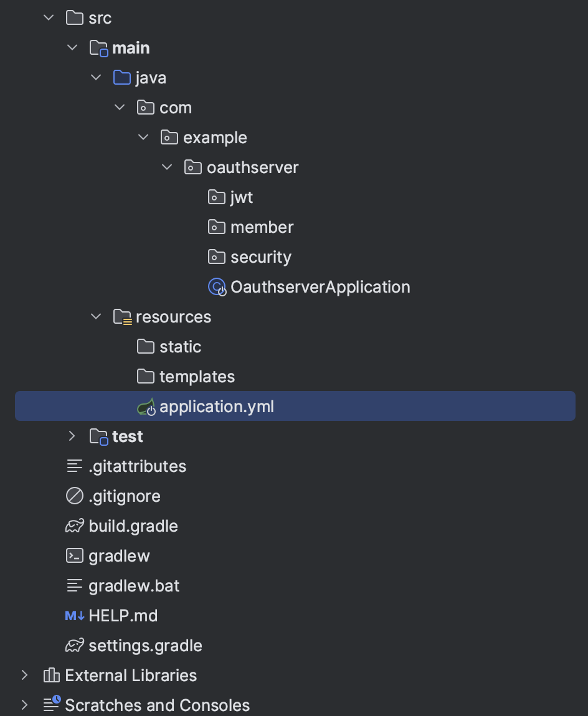588x716 pixels.
Task: Expand Scratches and Consoles
Action: 24,705
